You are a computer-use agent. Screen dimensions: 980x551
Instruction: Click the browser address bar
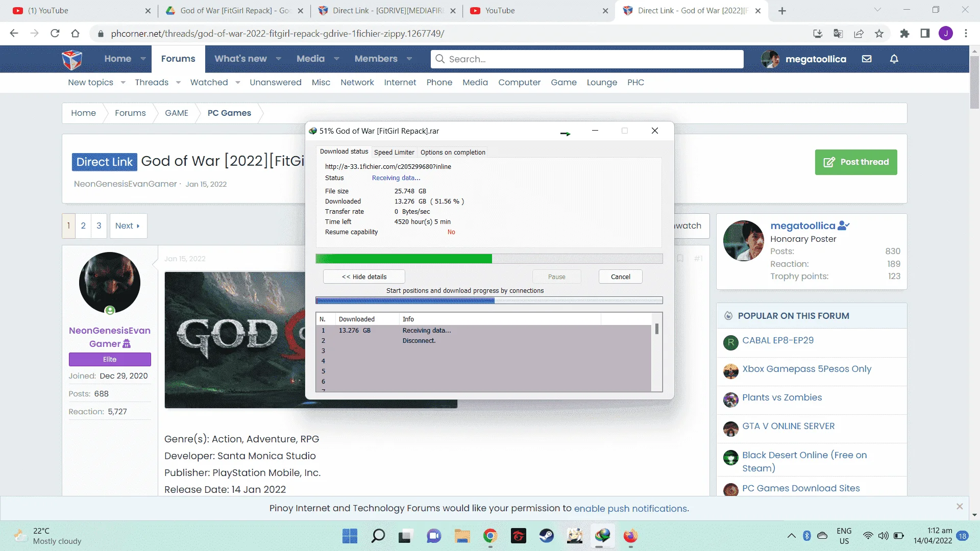(x=449, y=34)
